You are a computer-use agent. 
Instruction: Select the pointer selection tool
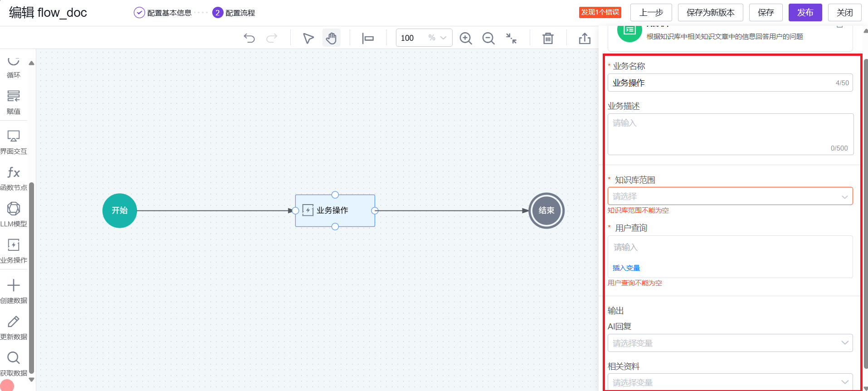(x=308, y=38)
